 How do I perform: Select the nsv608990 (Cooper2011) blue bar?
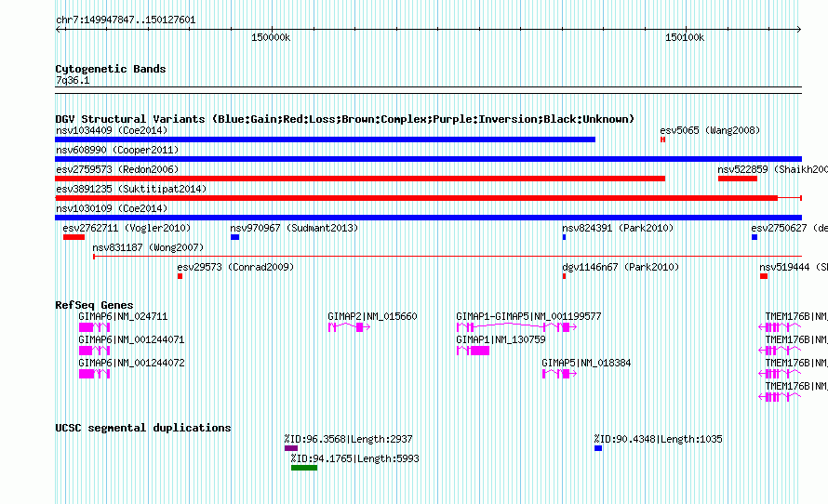(x=428, y=159)
